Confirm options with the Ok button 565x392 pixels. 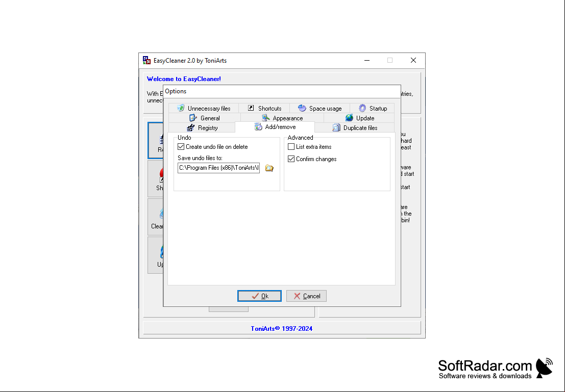click(x=259, y=296)
